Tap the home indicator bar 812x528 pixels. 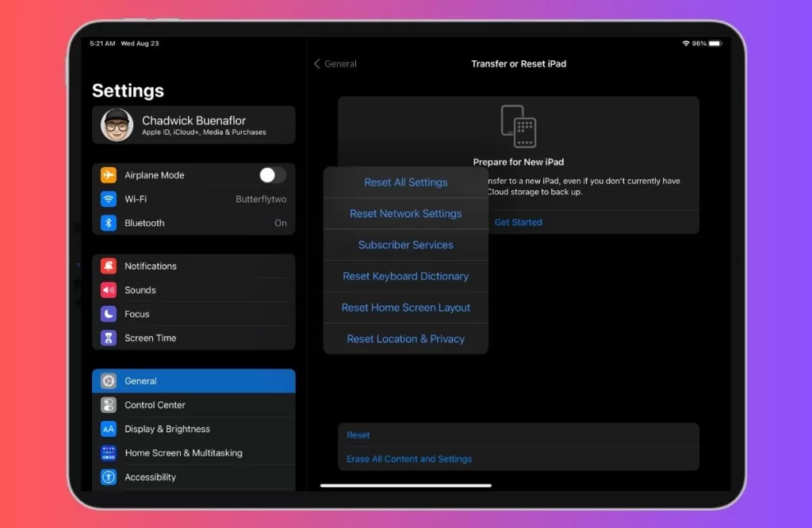[405, 485]
